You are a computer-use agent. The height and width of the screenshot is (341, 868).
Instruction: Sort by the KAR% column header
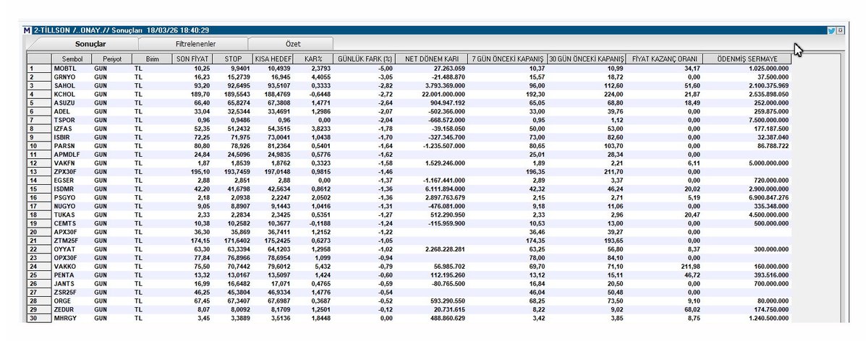[312, 59]
